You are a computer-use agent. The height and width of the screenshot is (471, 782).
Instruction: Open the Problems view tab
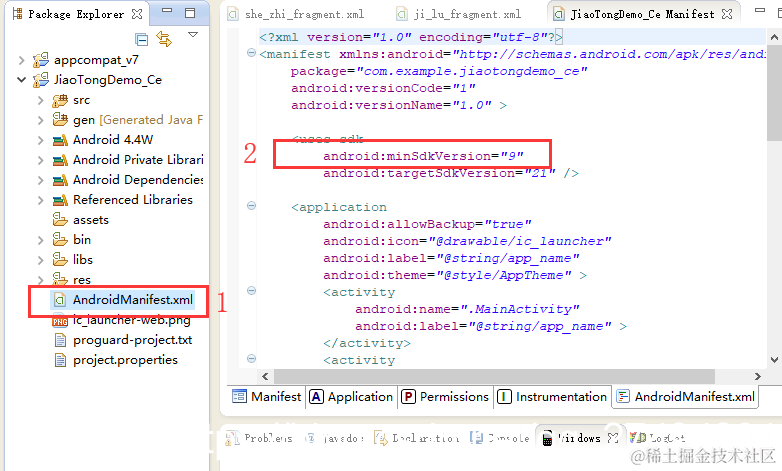coord(259,438)
